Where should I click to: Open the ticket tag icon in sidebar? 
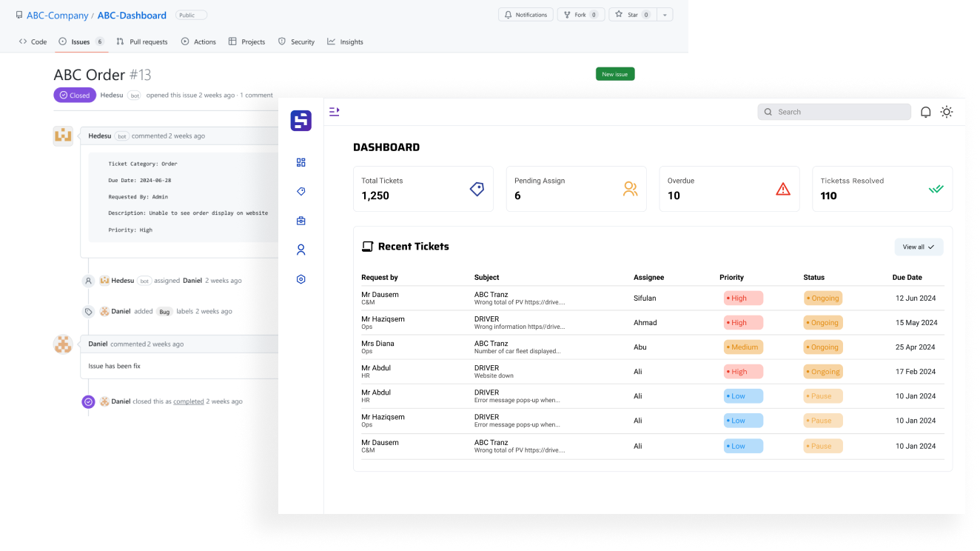[301, 191]
